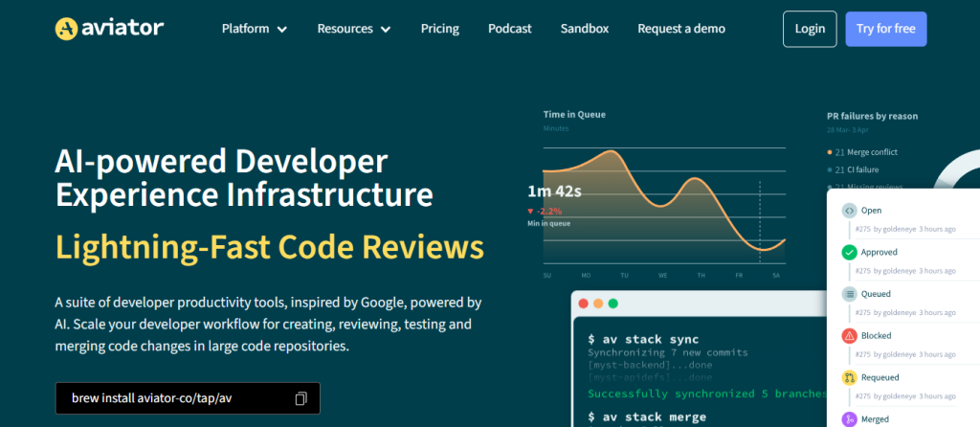Click the Login button
The width and height of the screenshot is (980, 427).
click(810, 29)
